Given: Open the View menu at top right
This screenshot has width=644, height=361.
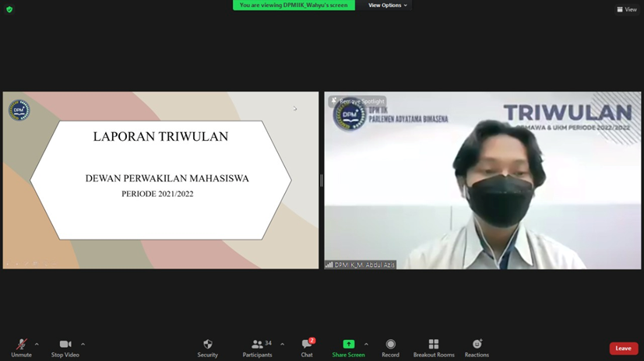Looking at the screenshot, I should pyautogui.click(x=626, y=9).
